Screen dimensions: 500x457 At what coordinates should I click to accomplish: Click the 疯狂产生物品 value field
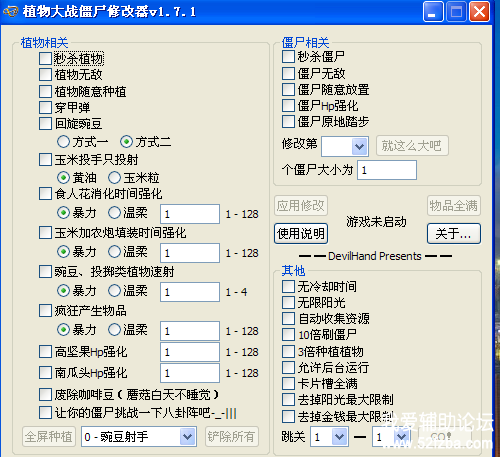tap(190, 331)
